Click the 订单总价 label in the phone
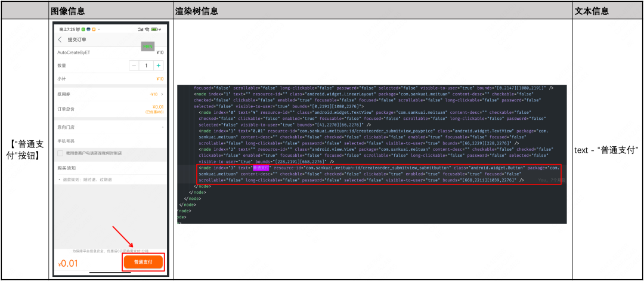 (66, 109)
